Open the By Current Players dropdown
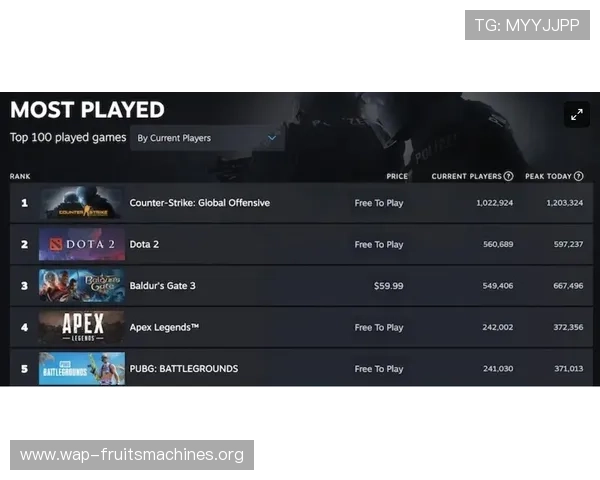Screen dimensions: 600x480 (x=207, y=138)
